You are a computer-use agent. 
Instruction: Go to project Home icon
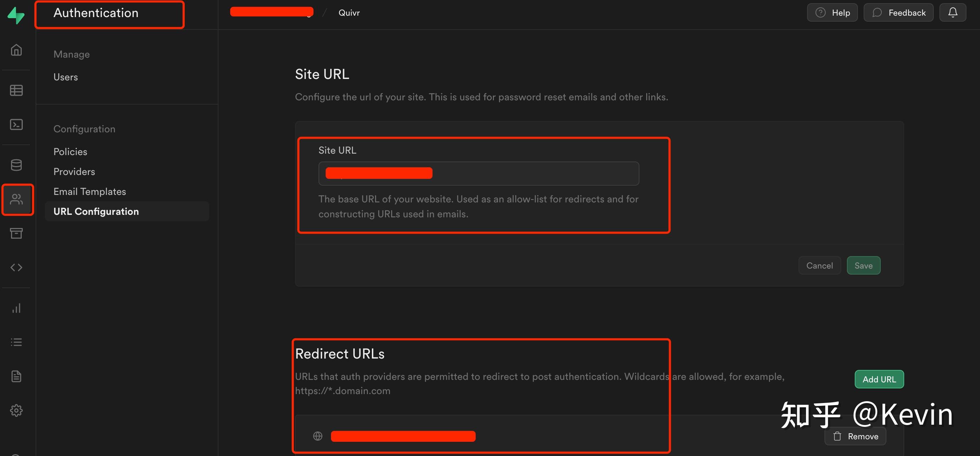(16, 50)
